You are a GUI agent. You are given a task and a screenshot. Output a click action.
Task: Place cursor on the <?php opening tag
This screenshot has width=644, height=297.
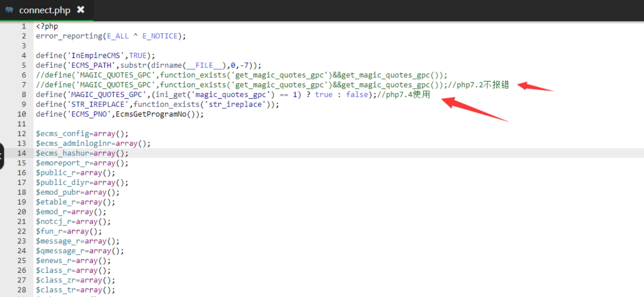point(47,26)
